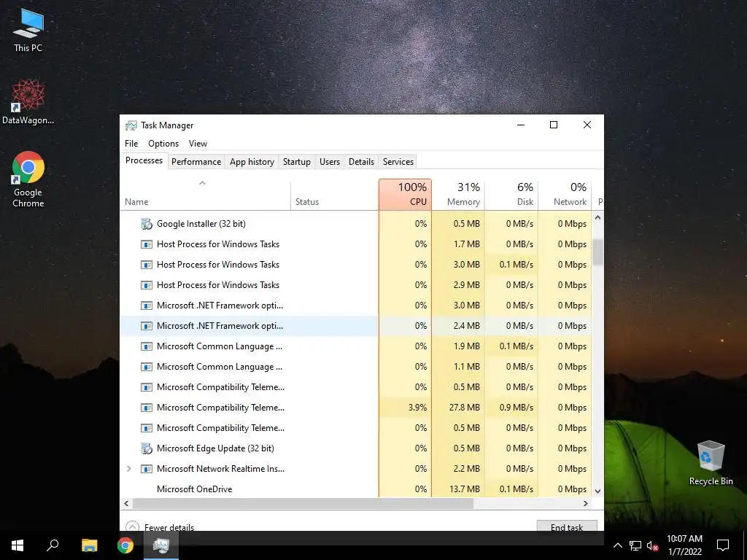The image size is (747, 560).
Task: Click the vertical scrollbar down arrow
Action: click(x=598, y=491)
